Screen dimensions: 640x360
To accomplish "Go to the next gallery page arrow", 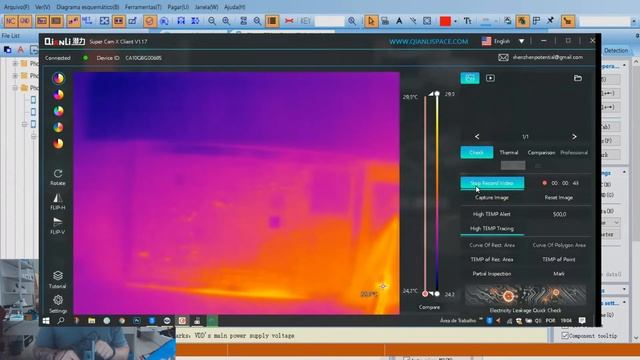I will [x=574, y=136].
